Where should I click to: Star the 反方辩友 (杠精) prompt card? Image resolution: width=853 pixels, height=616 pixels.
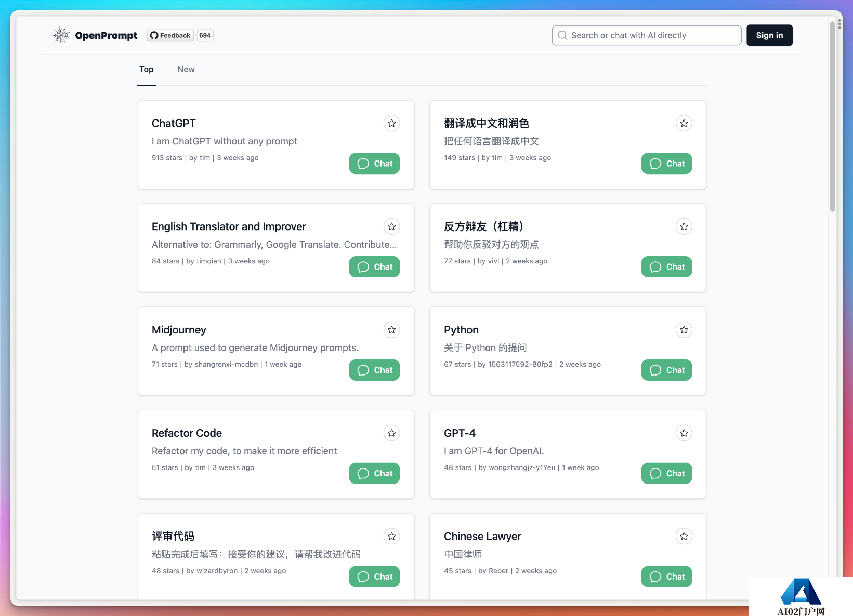684,226
